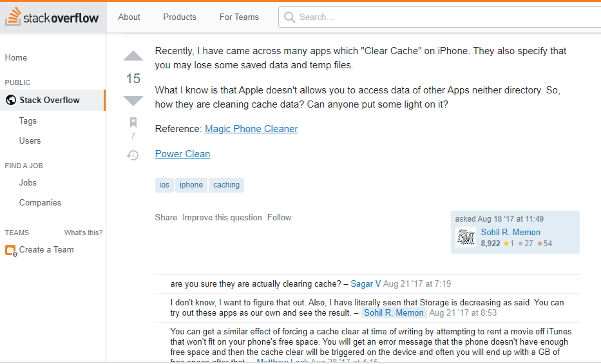Click the search magnifier icon
This screenshot has height=364, width=601.
(x=289, y=17)
